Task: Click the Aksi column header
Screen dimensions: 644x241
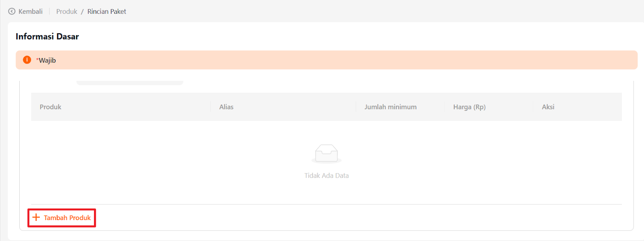Action: pyautogui.click(x=548, y=107)
